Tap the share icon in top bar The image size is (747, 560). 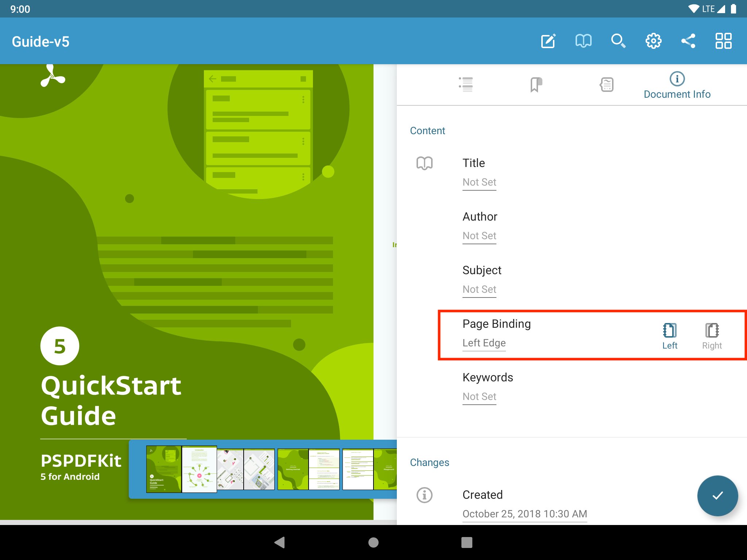[688, 41]
